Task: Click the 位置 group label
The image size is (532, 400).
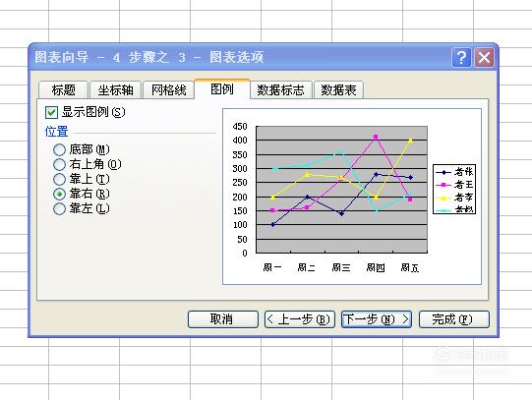Action: [x=56, y=132]
